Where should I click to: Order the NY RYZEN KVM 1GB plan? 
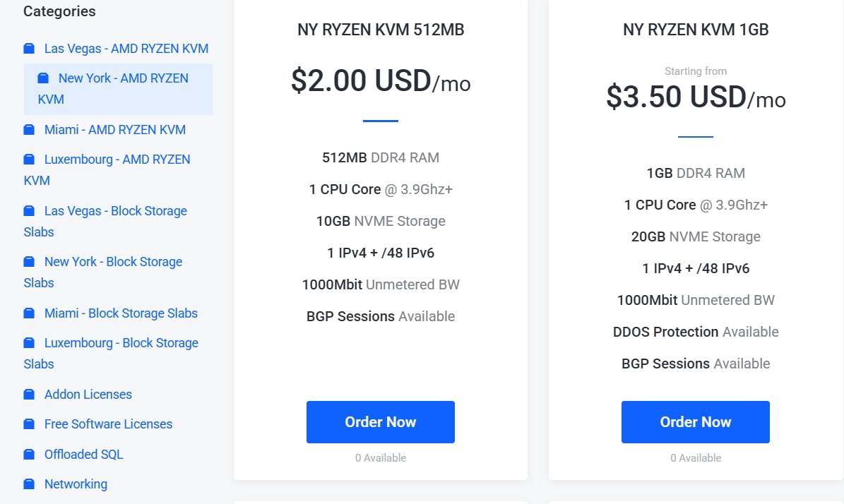tap(695, 422)
